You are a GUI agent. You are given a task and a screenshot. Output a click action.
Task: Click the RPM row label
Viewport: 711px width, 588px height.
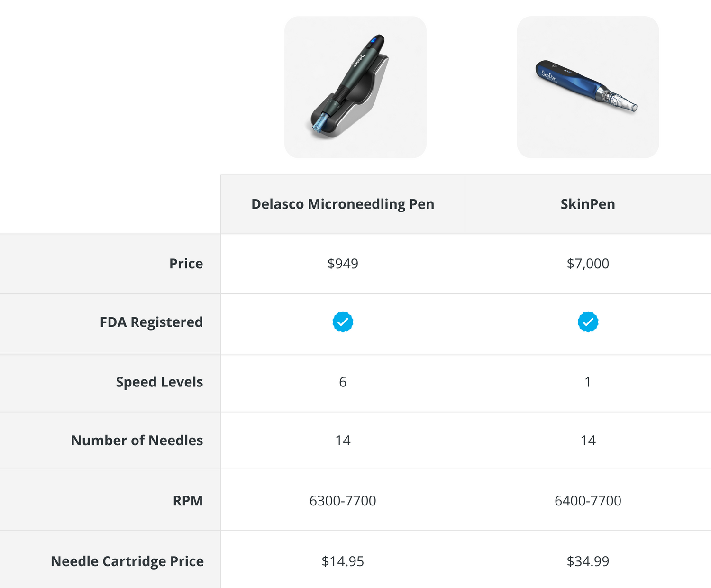pyautogui.click(x=188, y=501)
